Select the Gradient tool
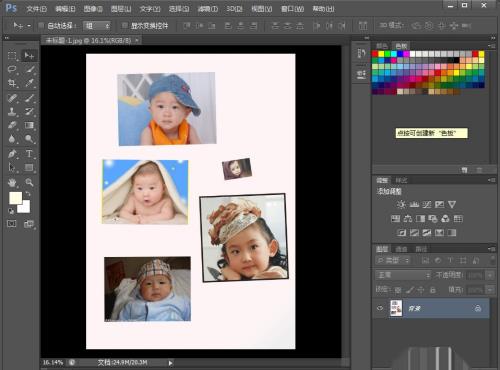The width and height of the screenshot is (500, 370). [29, 125]
